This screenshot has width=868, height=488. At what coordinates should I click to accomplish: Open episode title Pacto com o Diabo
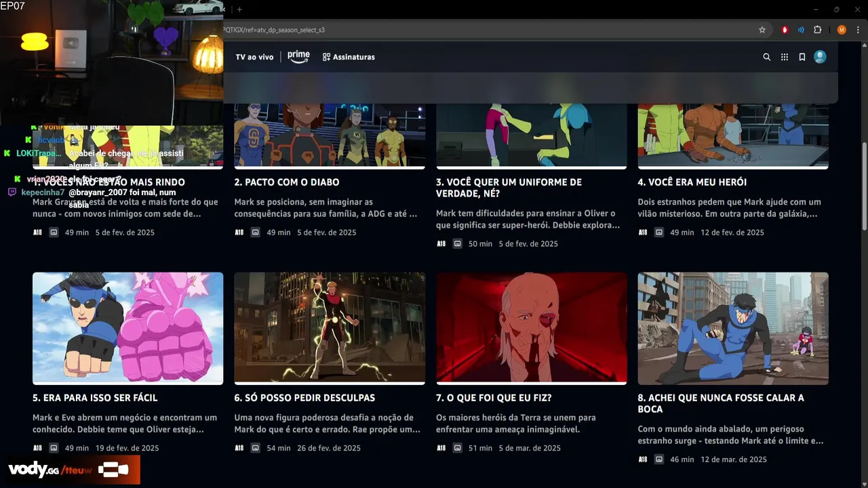pos(287,182)
